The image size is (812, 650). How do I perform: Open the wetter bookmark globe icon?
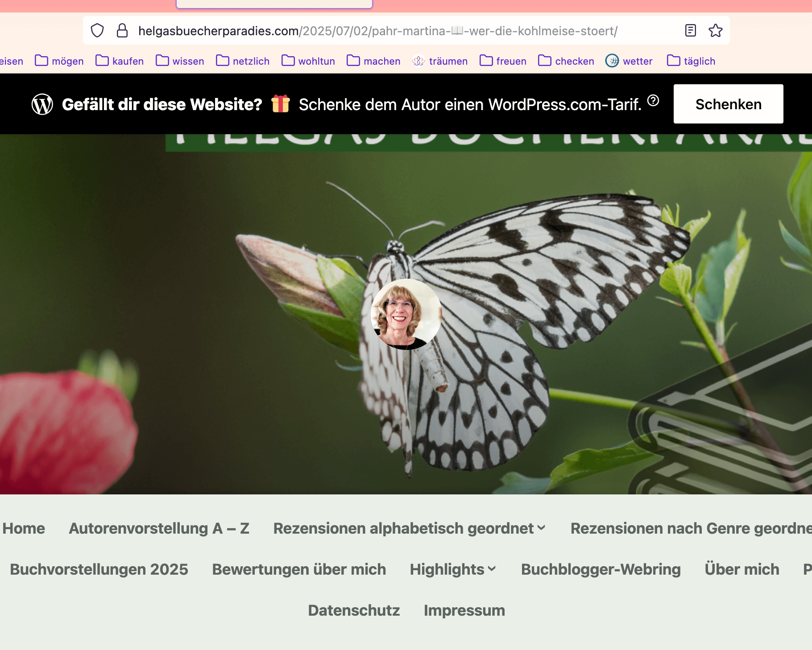tap(612, 61)
